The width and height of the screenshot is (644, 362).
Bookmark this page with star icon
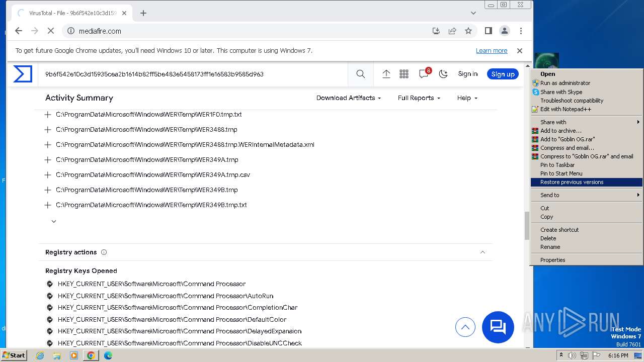(x=468, y=31)
